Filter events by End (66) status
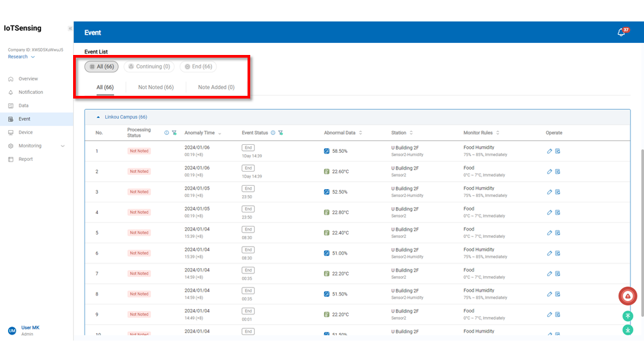Viewport: 644px width, 362px height. click(x=198, y=66)
